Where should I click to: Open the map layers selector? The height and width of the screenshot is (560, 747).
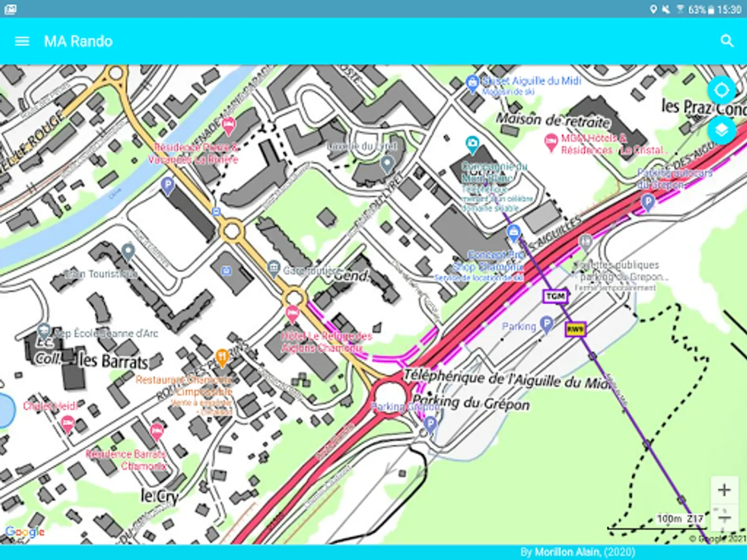(721, 129)
